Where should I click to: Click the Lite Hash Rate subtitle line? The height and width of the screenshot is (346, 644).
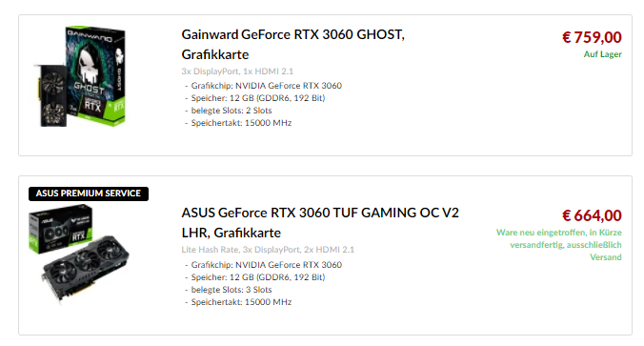[x=268, y=250]
